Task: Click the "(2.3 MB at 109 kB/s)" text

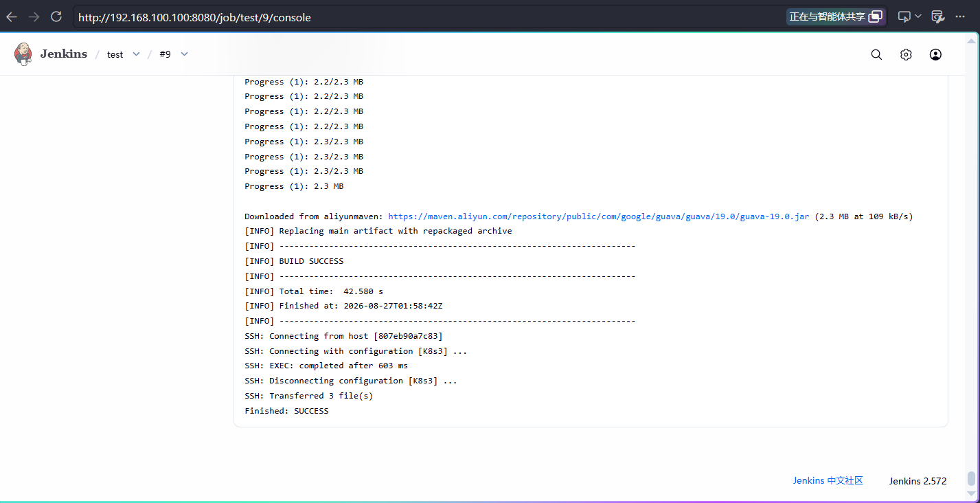Action: [864, 216]
